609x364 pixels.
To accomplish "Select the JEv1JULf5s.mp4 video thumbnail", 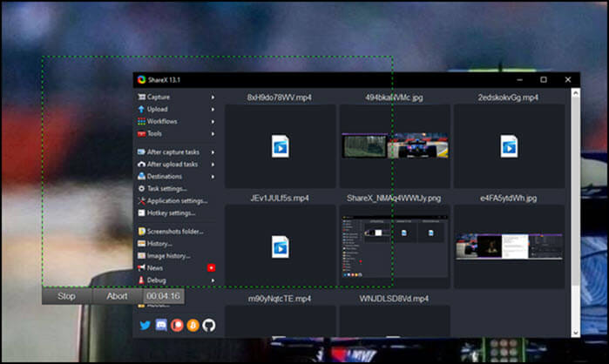I will point(280,246).
